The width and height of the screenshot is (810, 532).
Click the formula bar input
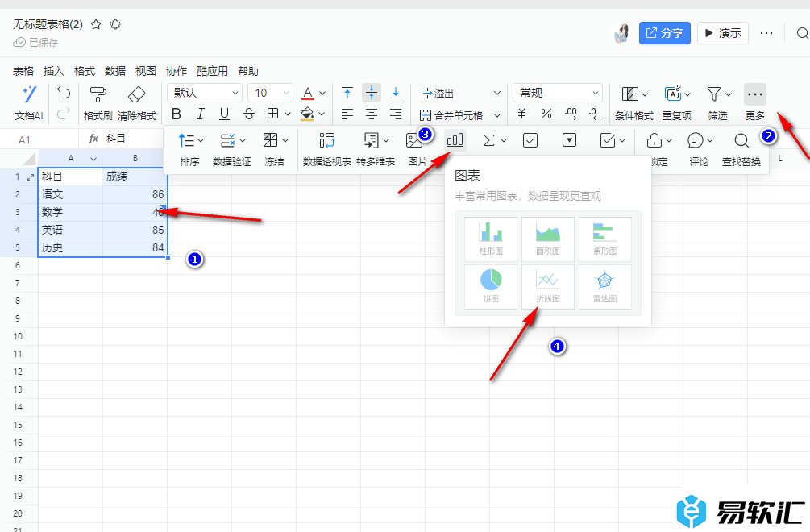point(133,139)
